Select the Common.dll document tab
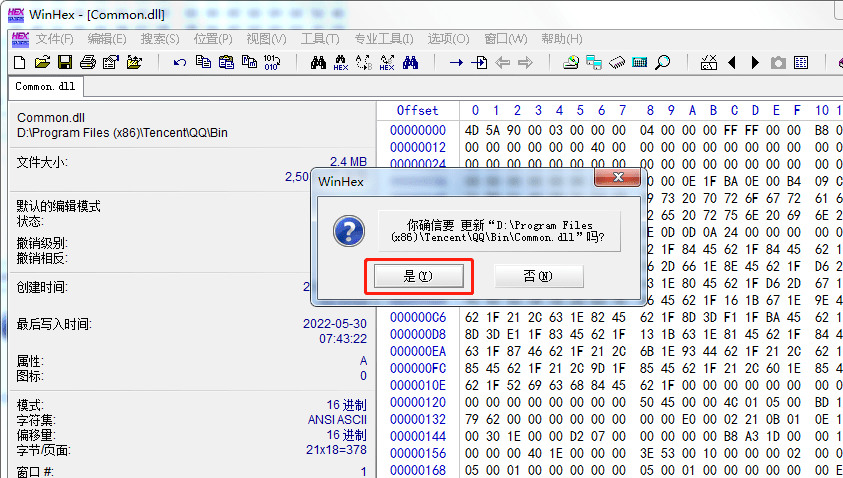The image size is (843, 478). 45,87
